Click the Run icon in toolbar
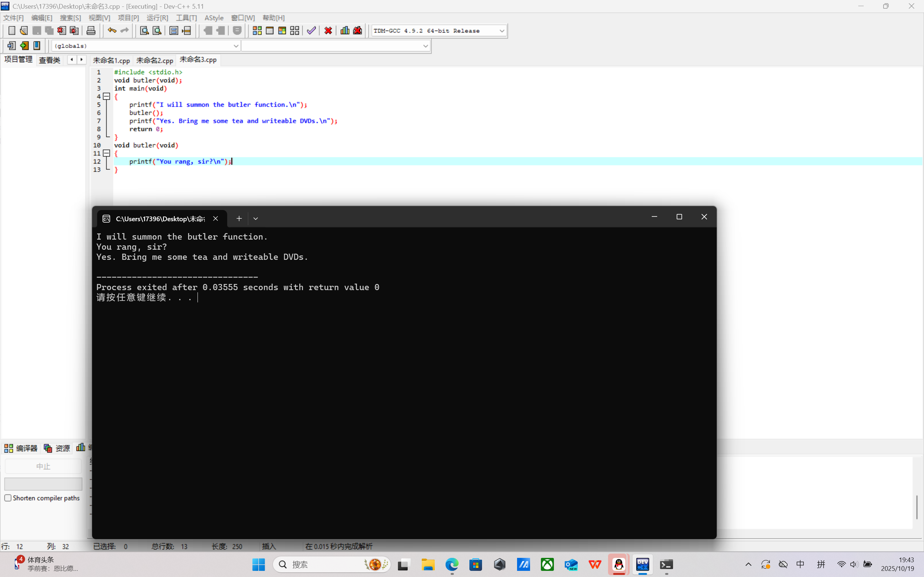Image resolution: width=924 pixels, height=577 pixels. click(x=270, y=31)
